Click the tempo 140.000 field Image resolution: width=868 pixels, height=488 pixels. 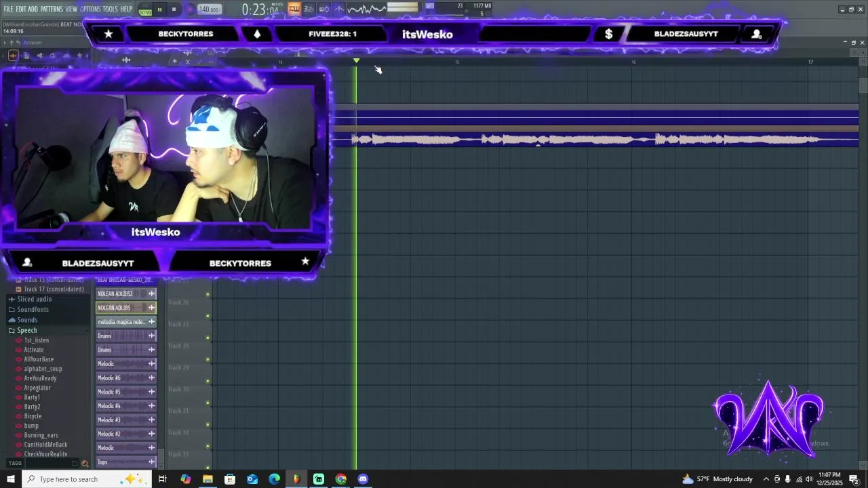pyautogui.click(x=208, y=9)
